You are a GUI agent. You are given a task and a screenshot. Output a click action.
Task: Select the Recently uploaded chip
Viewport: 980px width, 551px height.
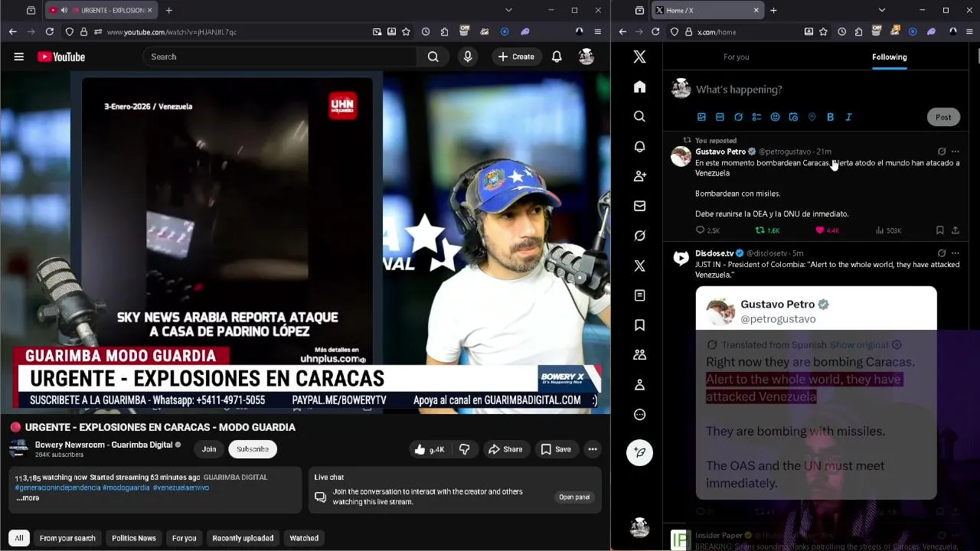click(x=243, y=538)
